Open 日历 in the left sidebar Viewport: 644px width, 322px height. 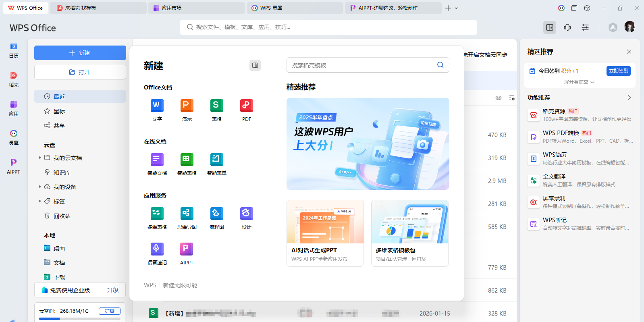(x=14, y=50)
